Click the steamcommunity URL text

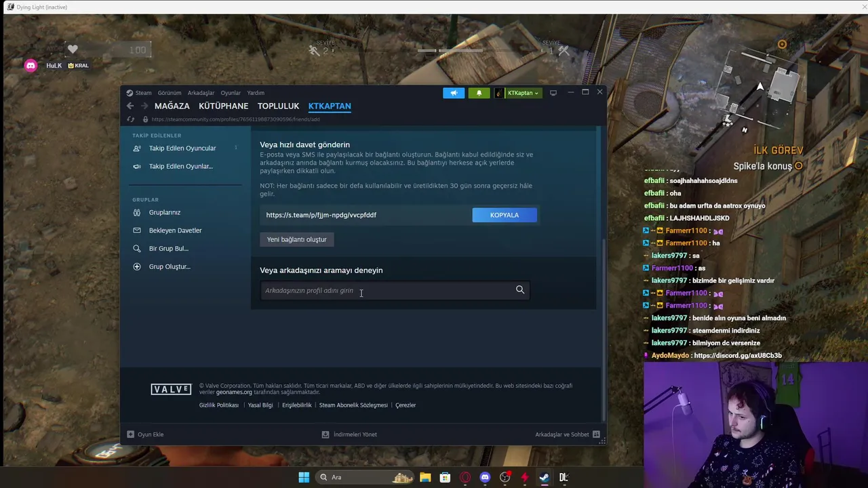click(x=235, y=119)
